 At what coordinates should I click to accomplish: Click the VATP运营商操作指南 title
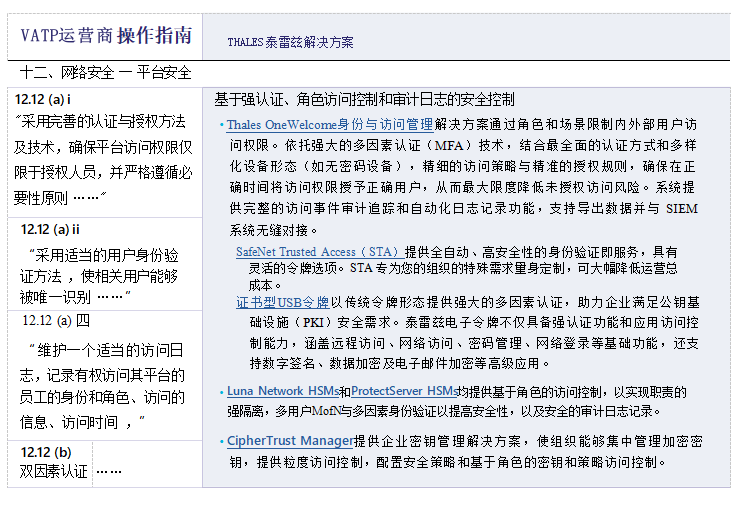point(106,35)
